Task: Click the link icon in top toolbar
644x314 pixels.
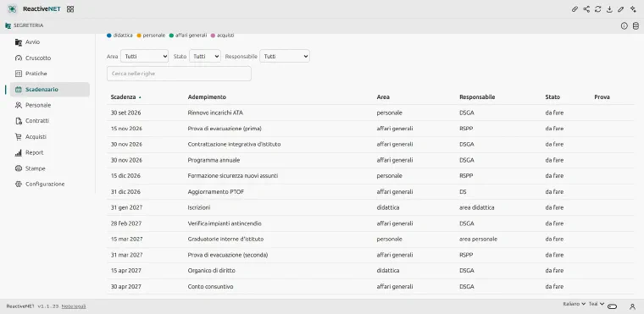Action: tap(575, 9)
